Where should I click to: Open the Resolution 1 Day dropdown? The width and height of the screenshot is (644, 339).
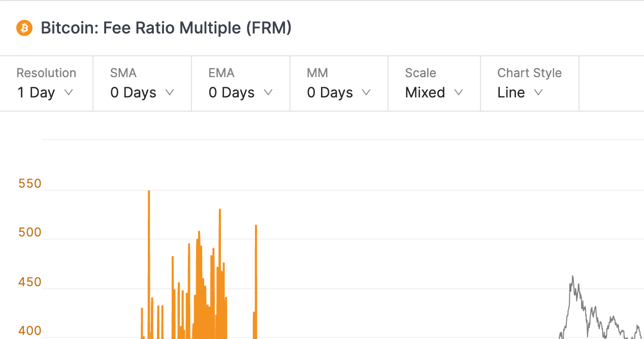(46, 83)
